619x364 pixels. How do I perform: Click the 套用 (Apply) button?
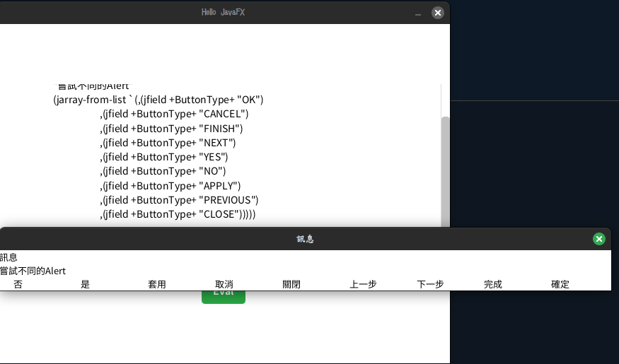click(x=157, y=284)
